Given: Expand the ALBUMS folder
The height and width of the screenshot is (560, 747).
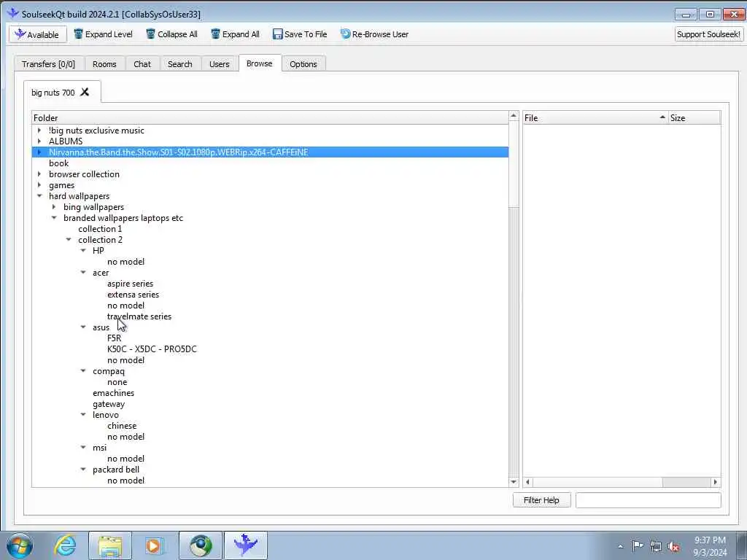Looking at the screenshot, I should pyautogui.click(x=39, y=141).
